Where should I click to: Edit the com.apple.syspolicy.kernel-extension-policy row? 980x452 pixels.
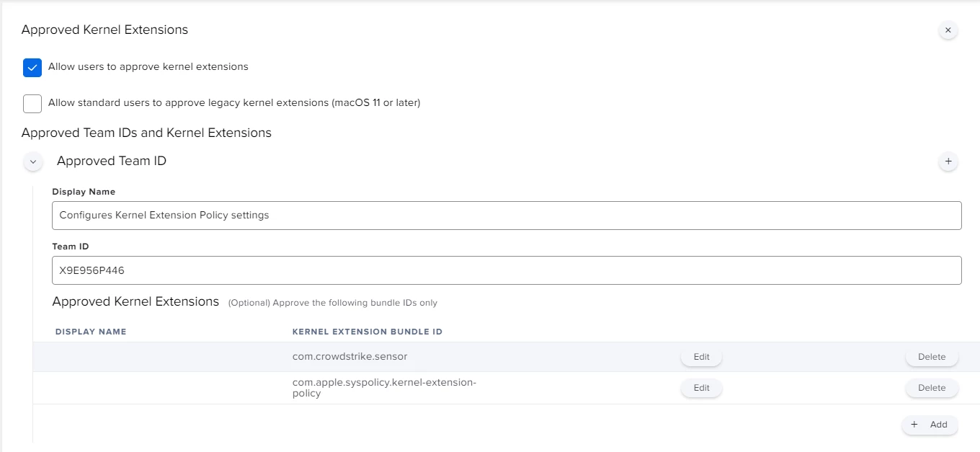[701, 388]
